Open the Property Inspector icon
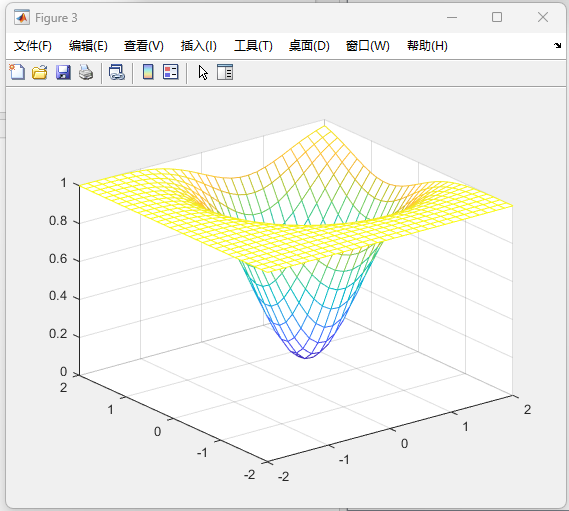 point(225,72)
